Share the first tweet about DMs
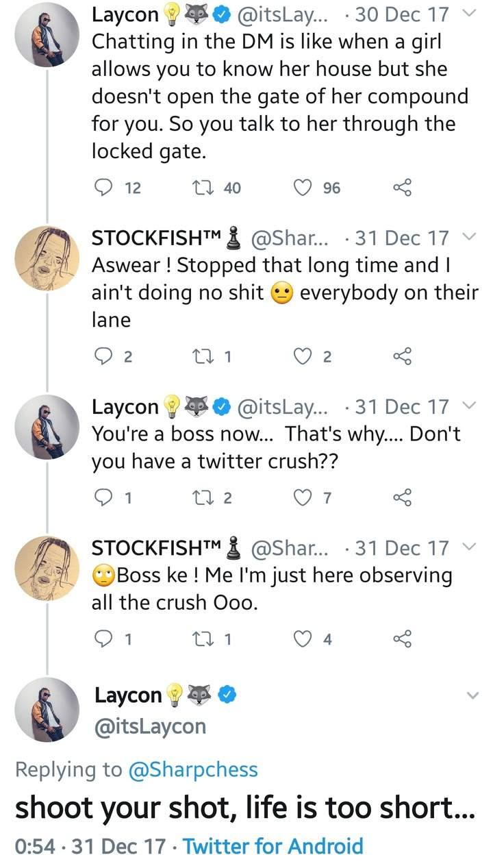The height and width of the screenshot is (868, 493). point(402,187)
